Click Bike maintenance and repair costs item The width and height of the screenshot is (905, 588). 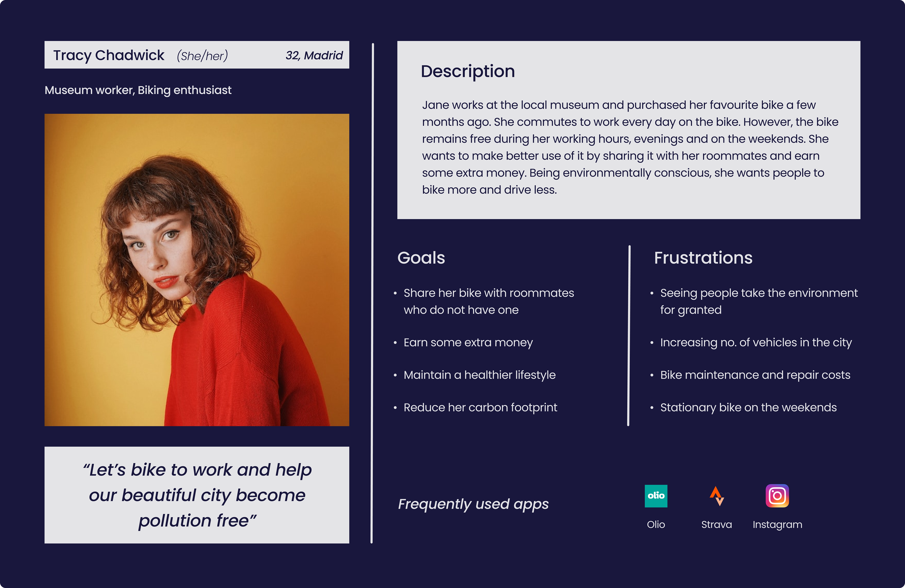755,375
